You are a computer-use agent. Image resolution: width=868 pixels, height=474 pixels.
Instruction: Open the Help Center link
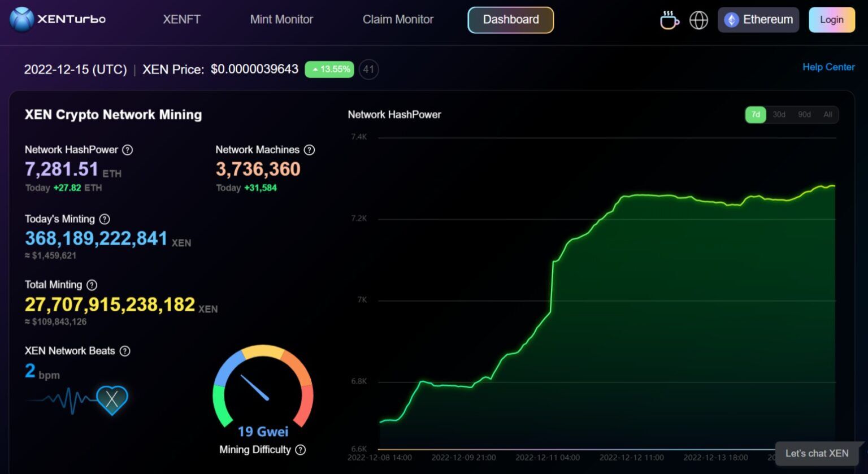click(828, 67)
